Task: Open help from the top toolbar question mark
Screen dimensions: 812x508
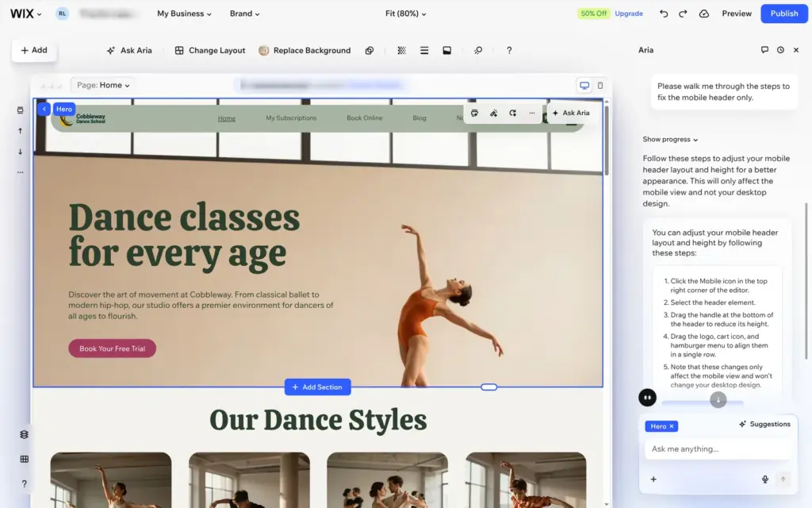Action: pos(509,50)
